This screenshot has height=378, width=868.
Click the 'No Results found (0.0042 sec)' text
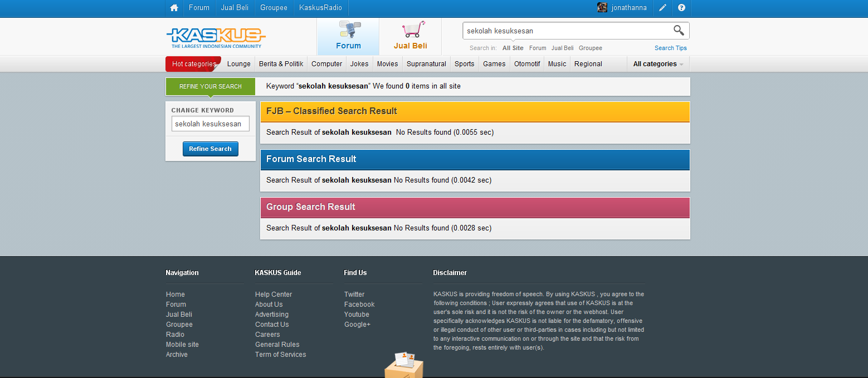443,180
